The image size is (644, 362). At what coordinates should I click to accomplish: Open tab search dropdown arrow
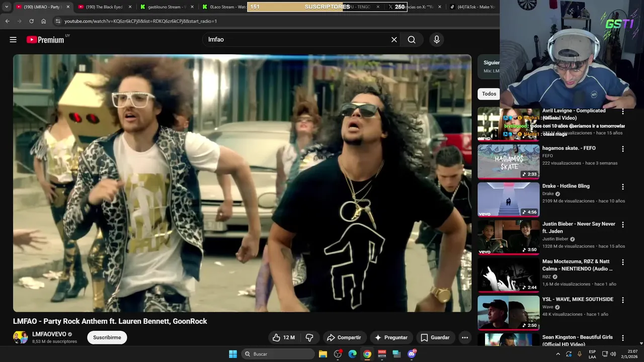pos(7,7)
